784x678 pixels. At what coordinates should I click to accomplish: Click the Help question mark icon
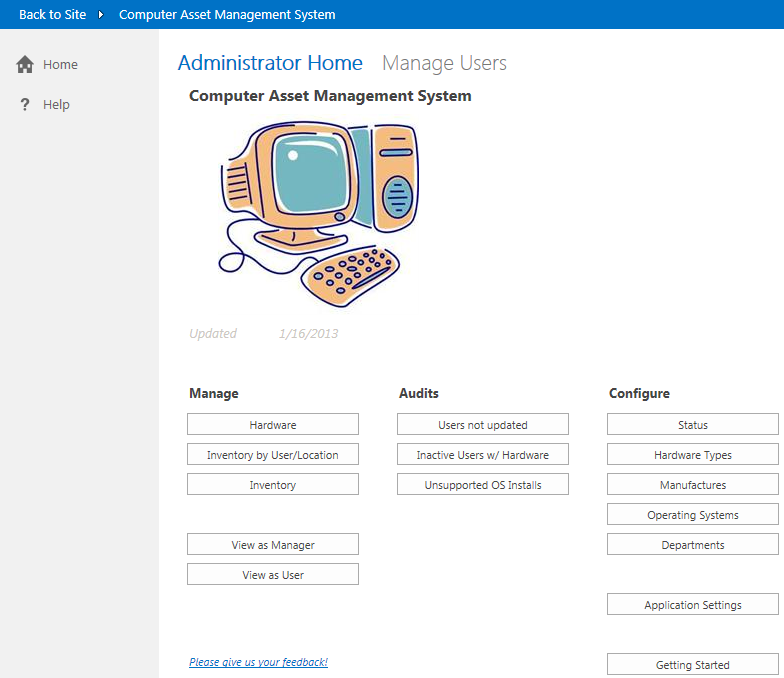click(x=25, y=105)
